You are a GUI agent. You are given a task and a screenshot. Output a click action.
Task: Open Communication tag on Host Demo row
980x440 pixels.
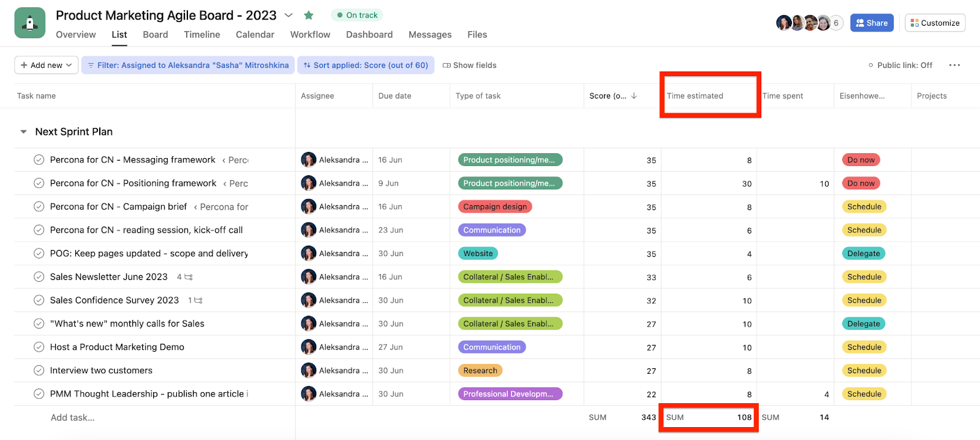[492, 347]
